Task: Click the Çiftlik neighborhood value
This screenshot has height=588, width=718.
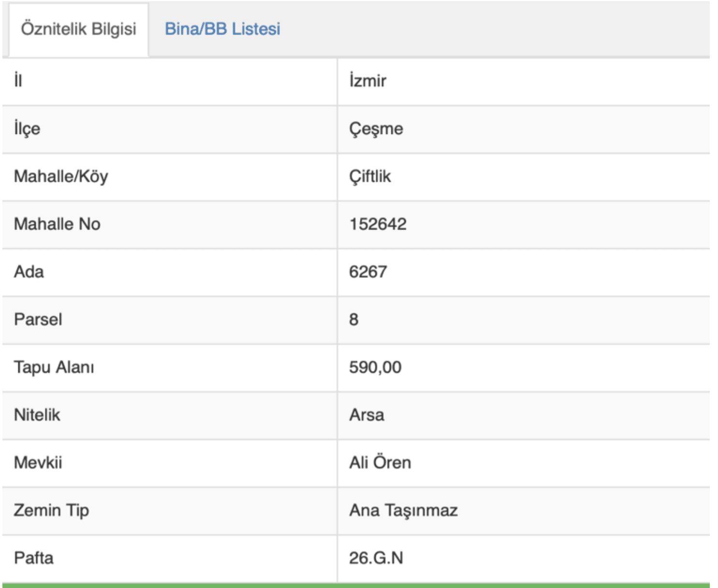Action: point(370,176)
